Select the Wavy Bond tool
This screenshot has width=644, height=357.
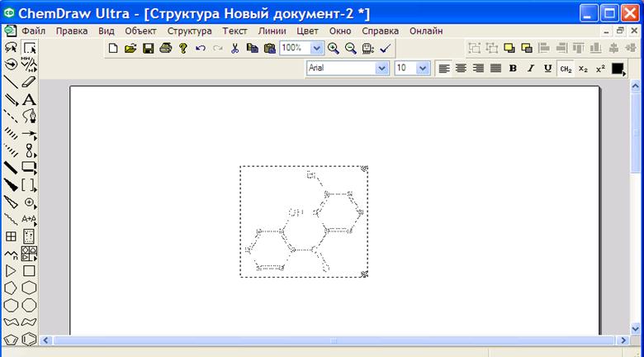pyautogui.click(x=11, y=219)
